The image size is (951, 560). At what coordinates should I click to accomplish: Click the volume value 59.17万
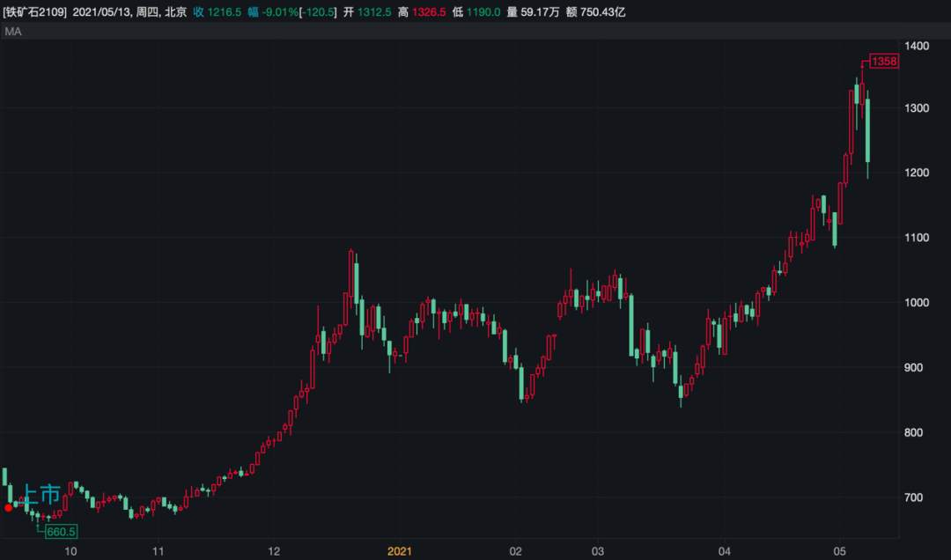tap(540, 11)
